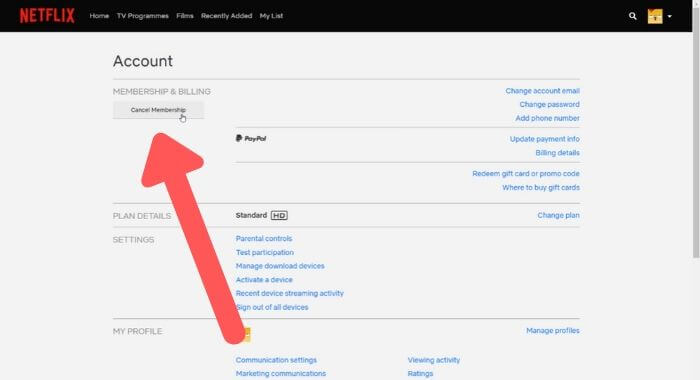Image resolution: width=700 pixels, height=380 pixels.
Task: Open Update payment info
Action: (545, 139)
